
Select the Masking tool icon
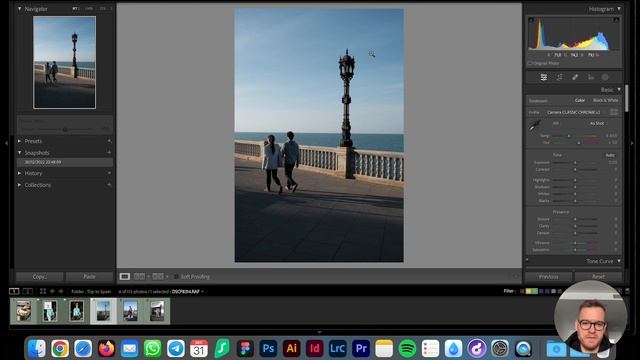605,77
